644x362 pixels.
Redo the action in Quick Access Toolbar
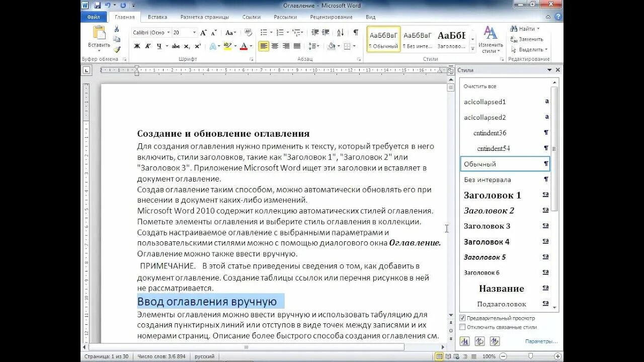pyautogui.click(x=123, y=5)
